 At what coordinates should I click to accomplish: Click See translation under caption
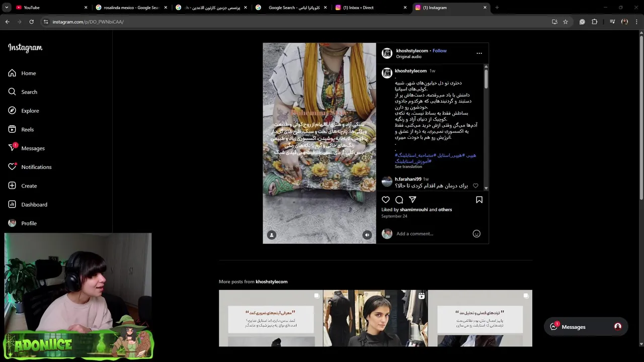[x=409, y=166]
